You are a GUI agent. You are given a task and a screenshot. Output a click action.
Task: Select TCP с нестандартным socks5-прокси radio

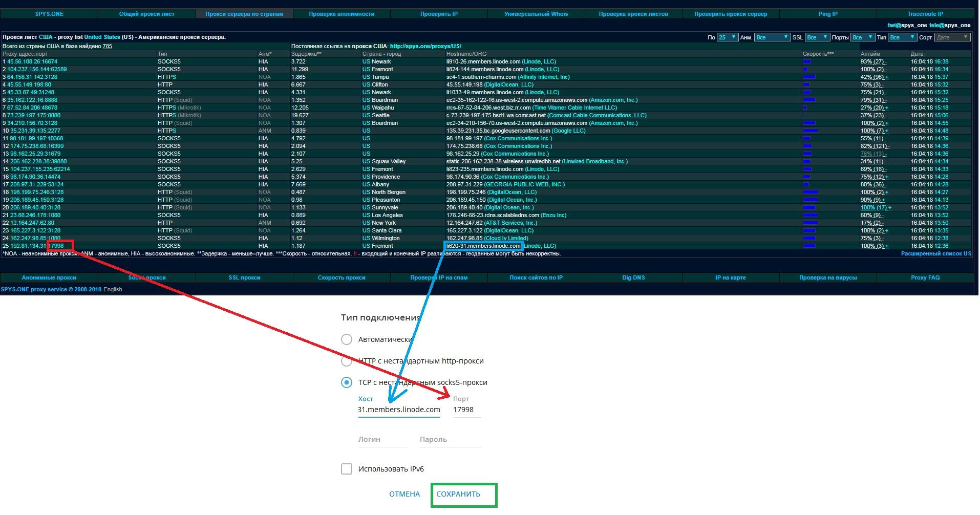(347, 382)
